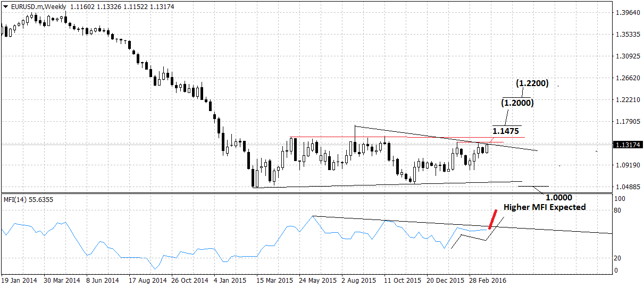644x287 pixels.
Task: Select the 1.1475 price target label
Action: tap(506, 131)
